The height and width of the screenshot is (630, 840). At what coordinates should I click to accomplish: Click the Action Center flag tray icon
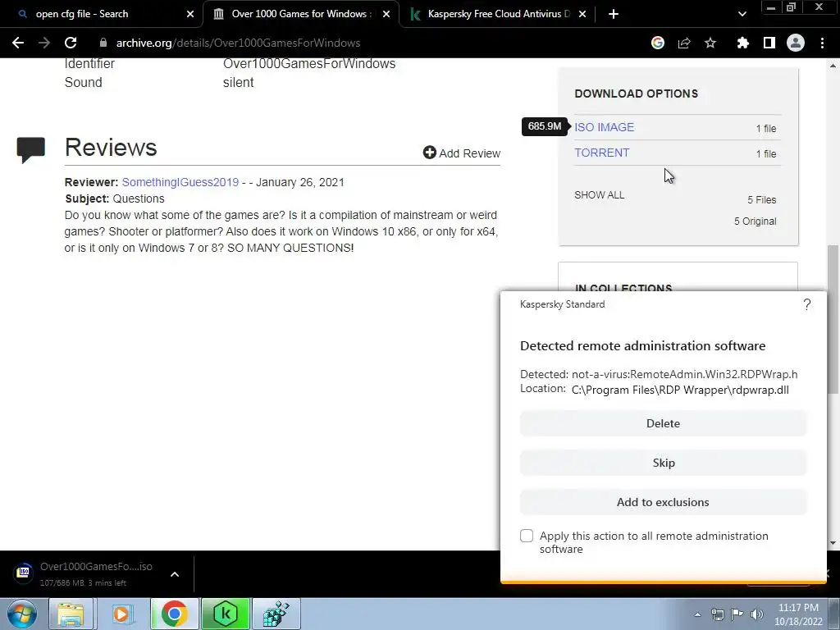[x=737, y=614]
